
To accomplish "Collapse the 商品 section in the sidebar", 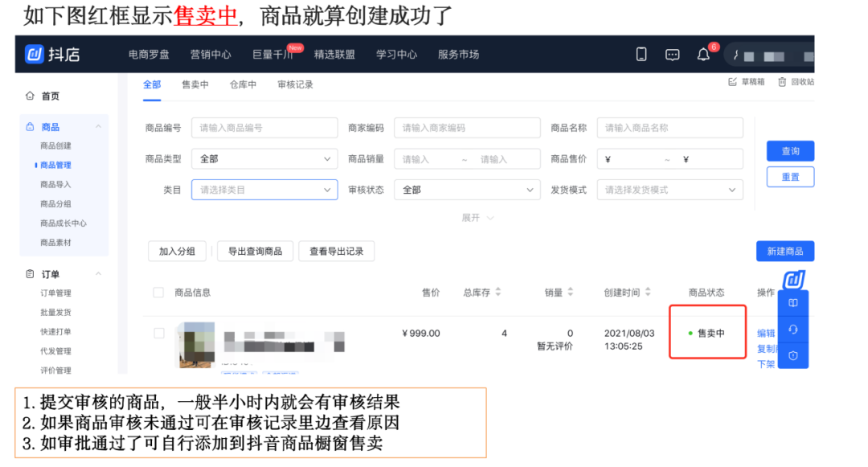I will coord(100,126).
